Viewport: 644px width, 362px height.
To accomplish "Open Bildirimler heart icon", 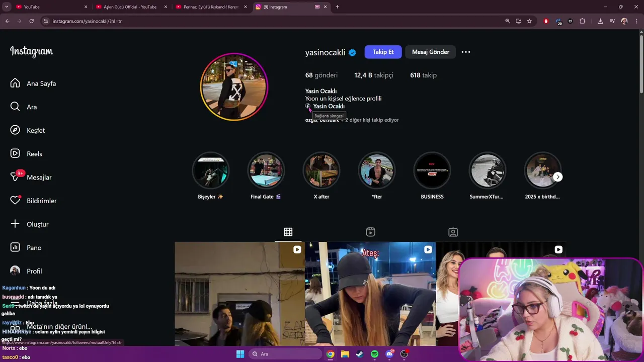I will (15, 201).
